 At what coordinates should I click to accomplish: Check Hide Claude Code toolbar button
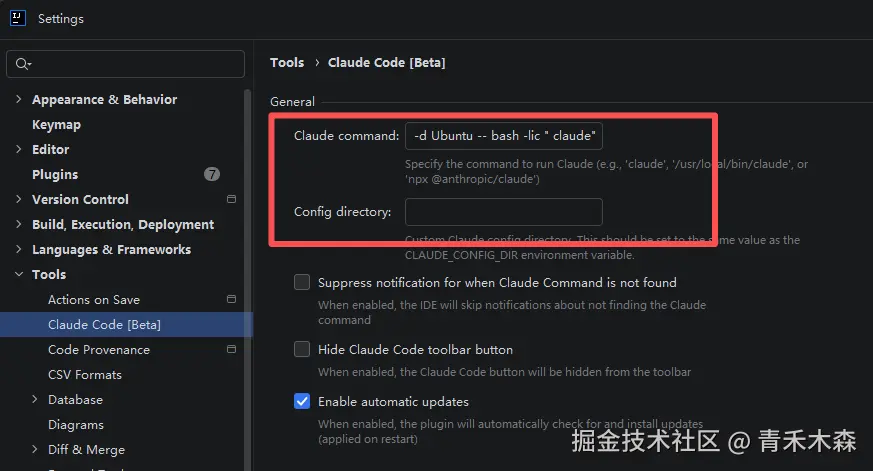302,349
